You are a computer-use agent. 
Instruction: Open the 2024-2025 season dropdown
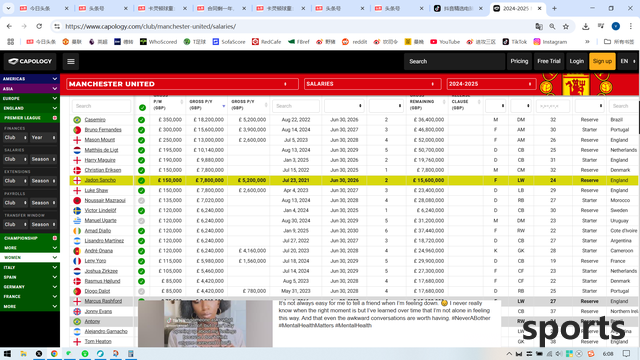[x=491, y=84]
